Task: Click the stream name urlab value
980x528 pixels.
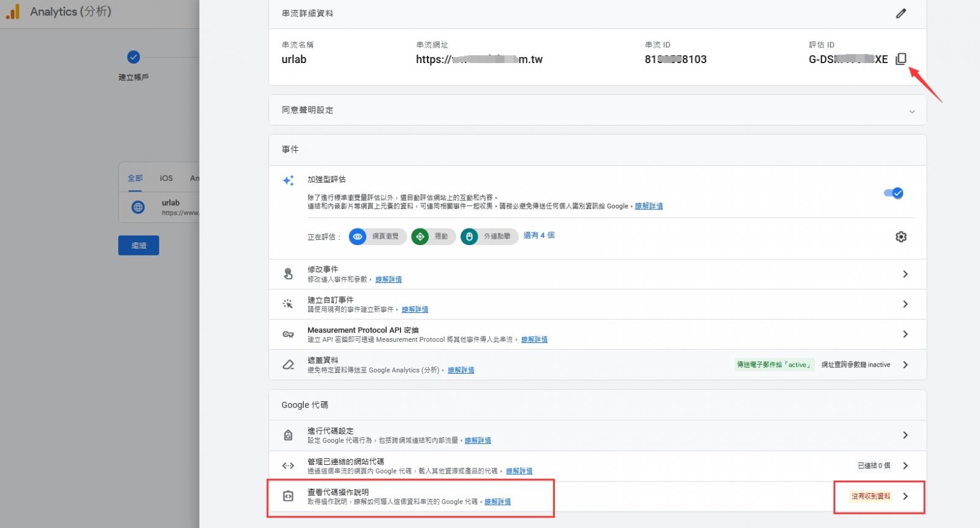Action: pos(294,59)
